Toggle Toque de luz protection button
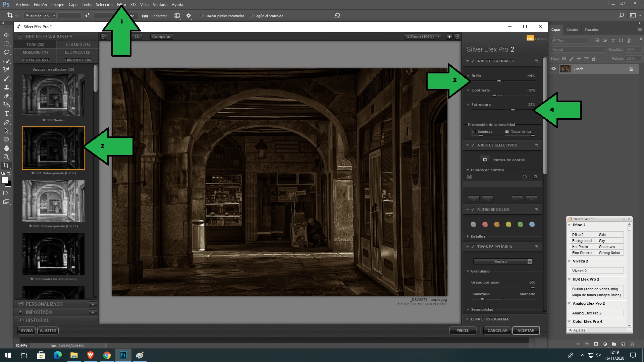Image resolution: width=644 pixels, height=362 pixels. [x=506, y=131]
